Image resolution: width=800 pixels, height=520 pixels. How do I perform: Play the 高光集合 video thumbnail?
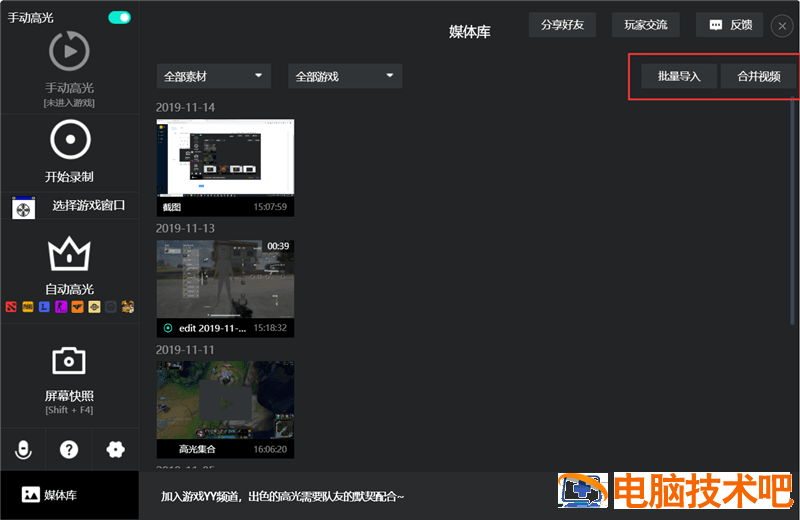click(225, 409)
